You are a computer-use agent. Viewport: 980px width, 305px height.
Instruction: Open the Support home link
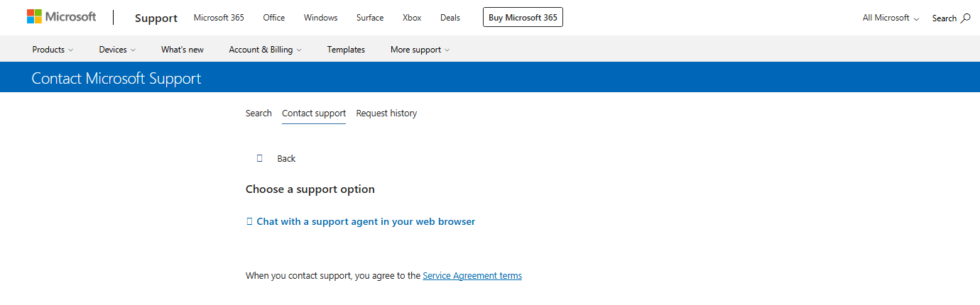tap(156, 18)
